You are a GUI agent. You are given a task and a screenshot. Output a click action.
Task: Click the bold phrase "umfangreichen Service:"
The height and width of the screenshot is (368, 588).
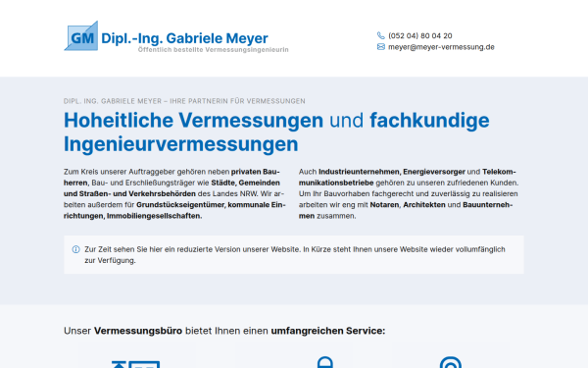(x=327, y=331)
